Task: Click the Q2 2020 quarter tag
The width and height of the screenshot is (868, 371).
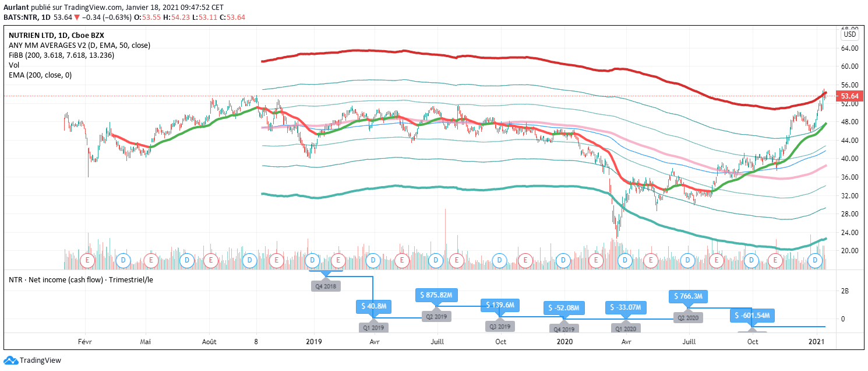Action: (x=688, y=318)
